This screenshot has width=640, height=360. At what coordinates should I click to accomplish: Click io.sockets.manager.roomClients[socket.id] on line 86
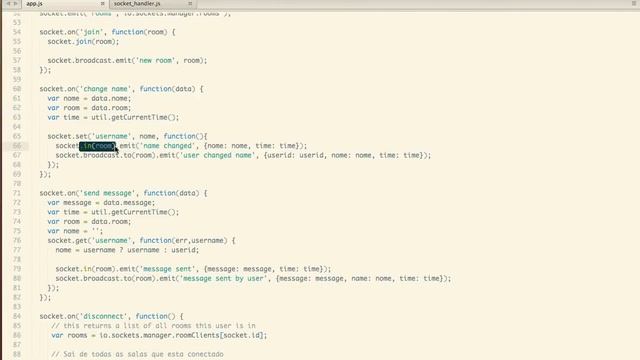pyautogui.click(x=183, y=336)
